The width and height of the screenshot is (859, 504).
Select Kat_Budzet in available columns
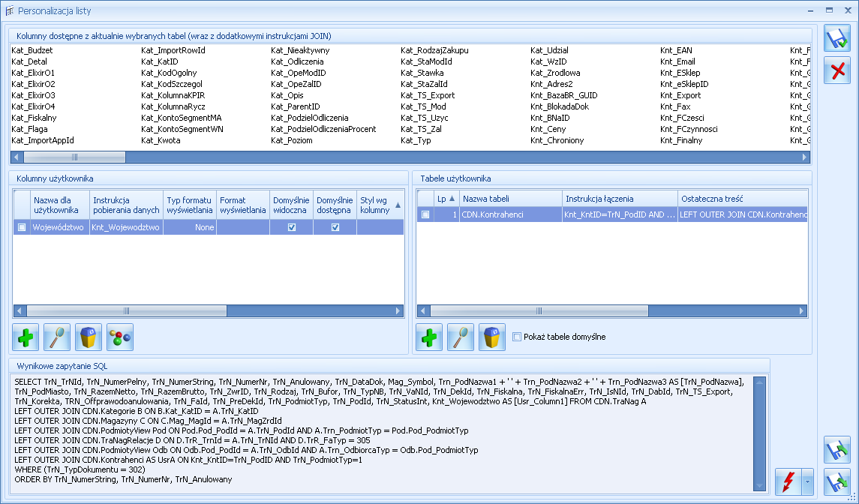pos(32,50)
